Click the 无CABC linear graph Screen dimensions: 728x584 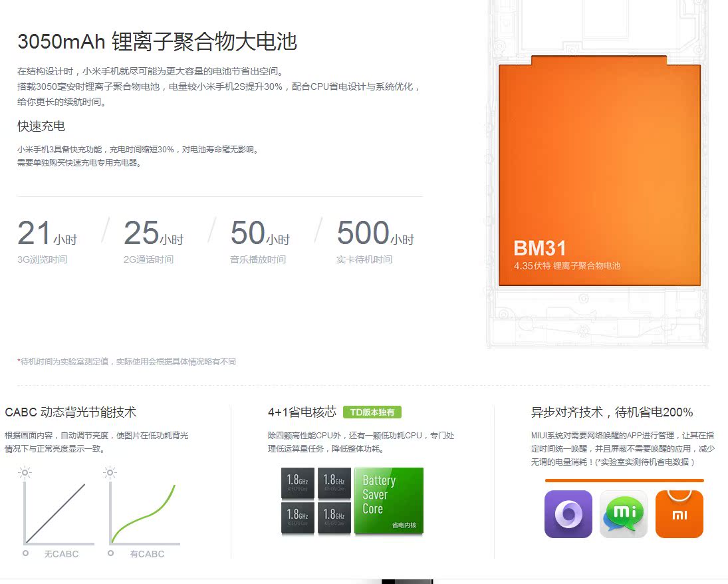59,513
